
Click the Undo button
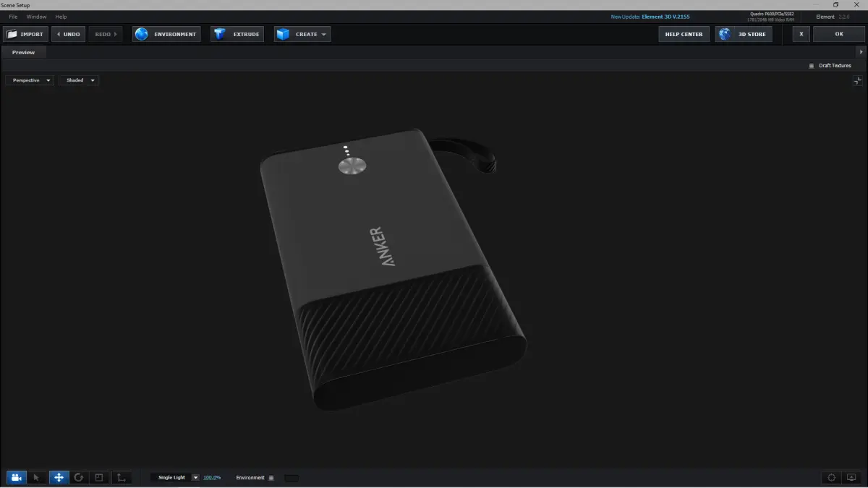pyautogui.click(x=68, y=34)
